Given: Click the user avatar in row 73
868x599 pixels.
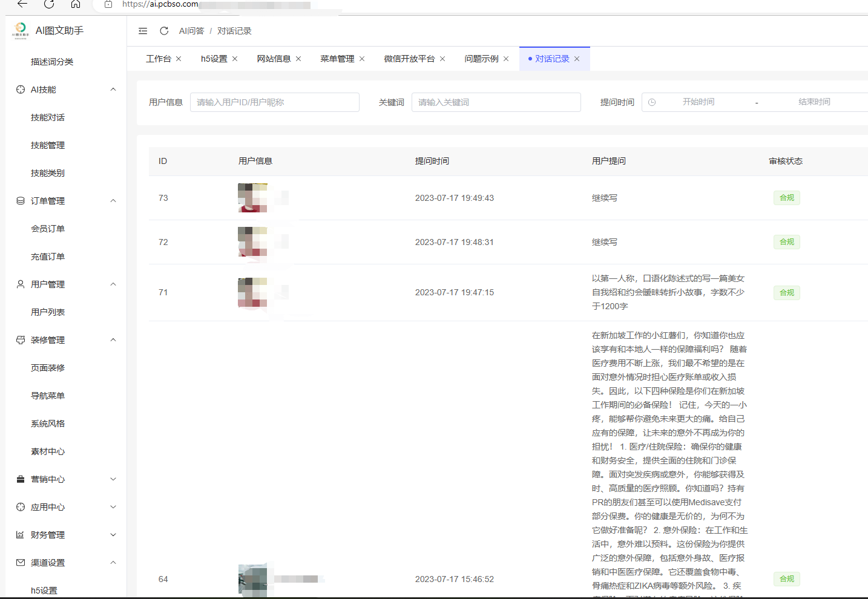Looking at the screenshot, I should pyautogui.click(x=253, y=198).
